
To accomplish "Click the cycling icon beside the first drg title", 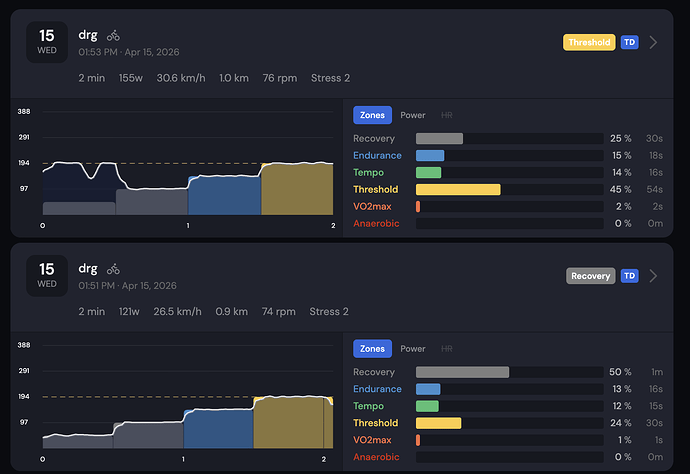I will [113, 35].
